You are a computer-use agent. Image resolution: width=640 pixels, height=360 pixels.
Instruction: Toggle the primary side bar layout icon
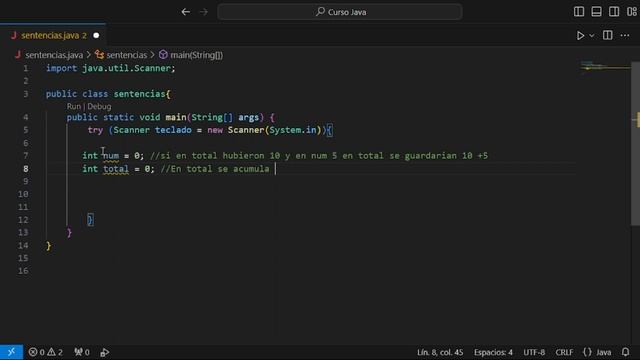click(x=579, y=11)
